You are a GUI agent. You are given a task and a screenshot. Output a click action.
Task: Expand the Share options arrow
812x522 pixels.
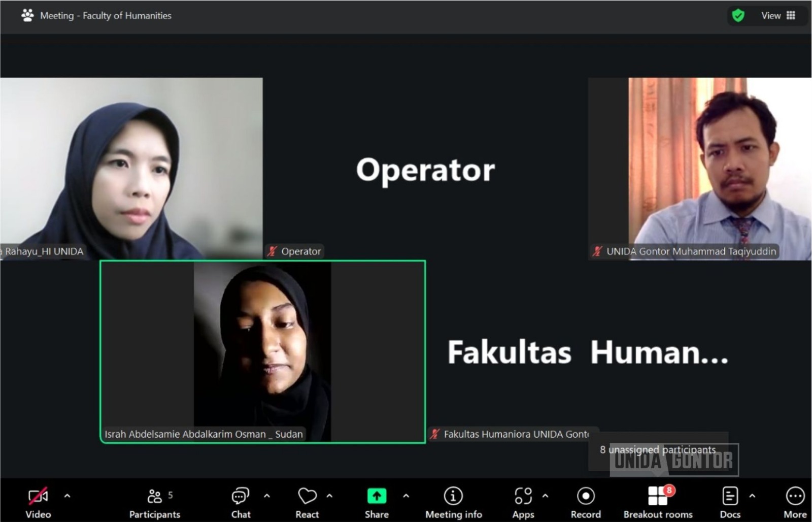[406, 496]
